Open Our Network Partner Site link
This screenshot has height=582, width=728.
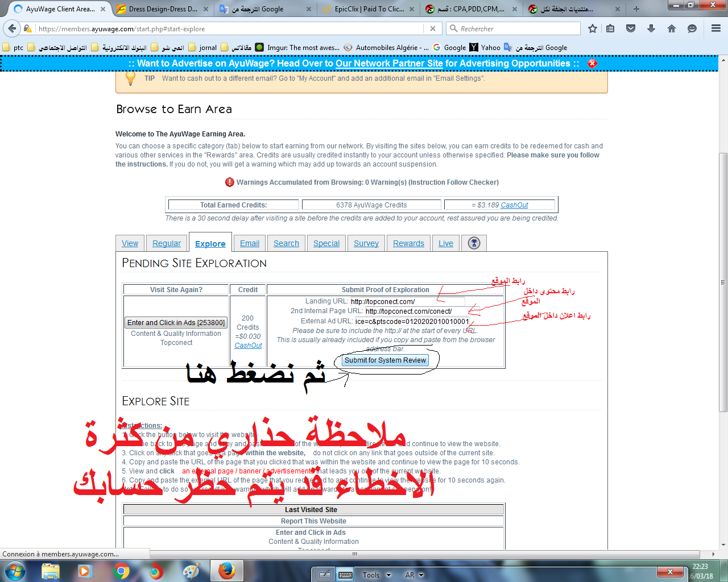coord(389,64)
